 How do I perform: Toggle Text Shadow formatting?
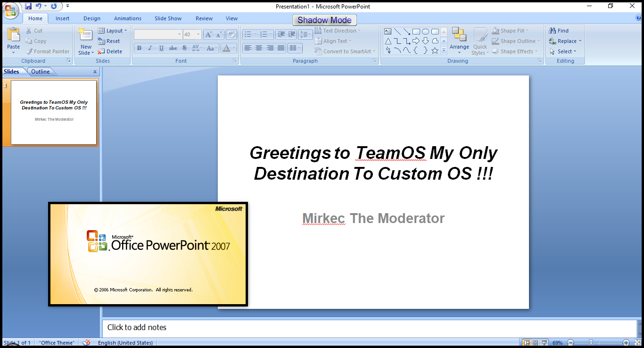pos(184,48)
